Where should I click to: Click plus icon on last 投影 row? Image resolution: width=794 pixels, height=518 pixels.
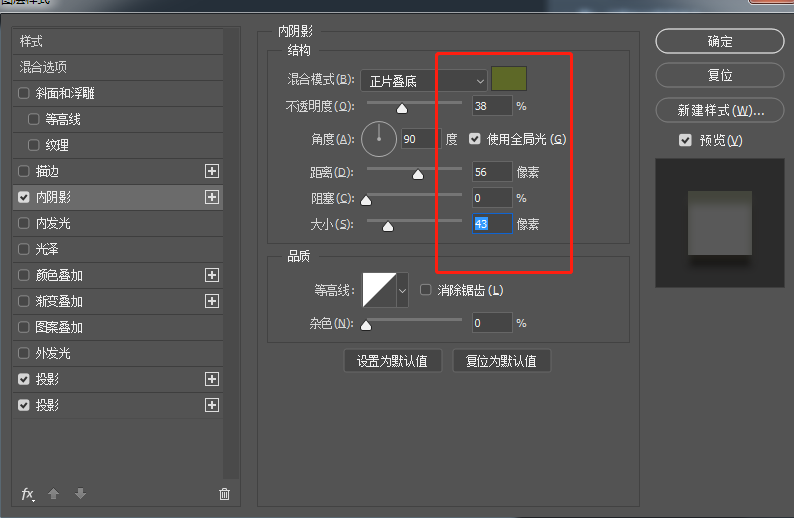click(212, 405)
